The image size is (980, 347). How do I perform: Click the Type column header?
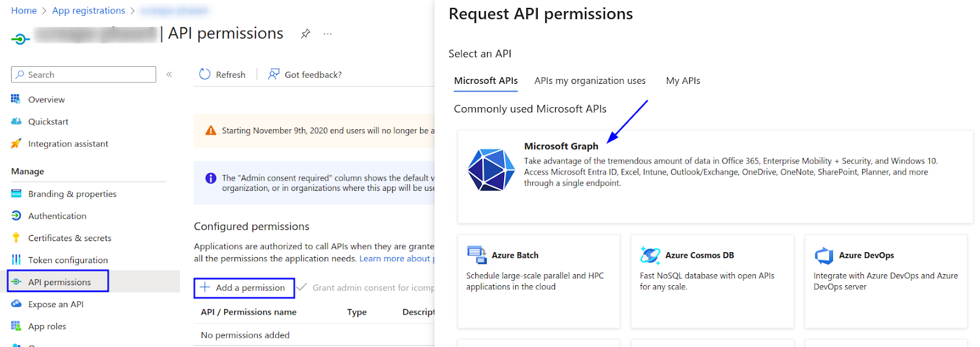pos(357,312)
